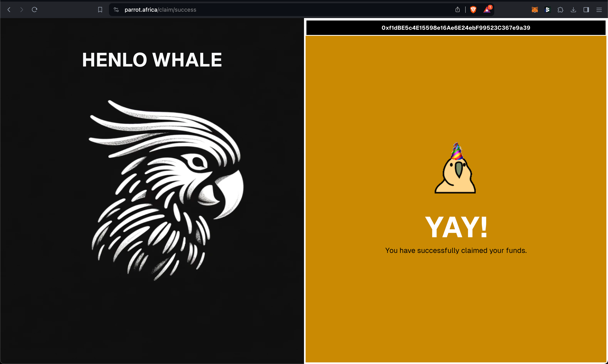Click the browser back arrow

(9, 10)
